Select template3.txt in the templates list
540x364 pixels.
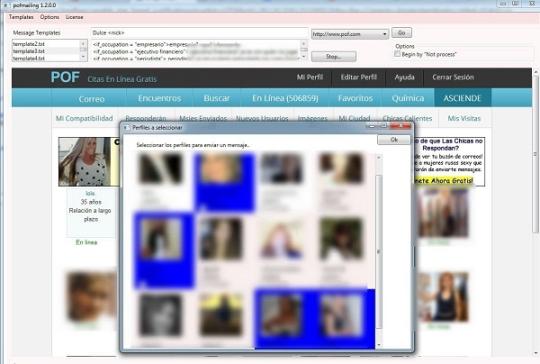(x=29, y=51)
